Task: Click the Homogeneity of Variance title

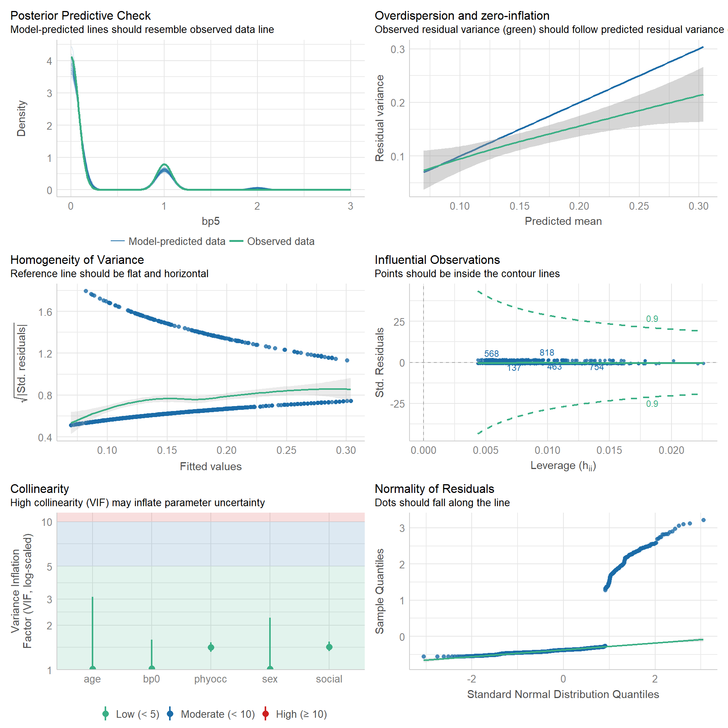Action: (77, 260)
